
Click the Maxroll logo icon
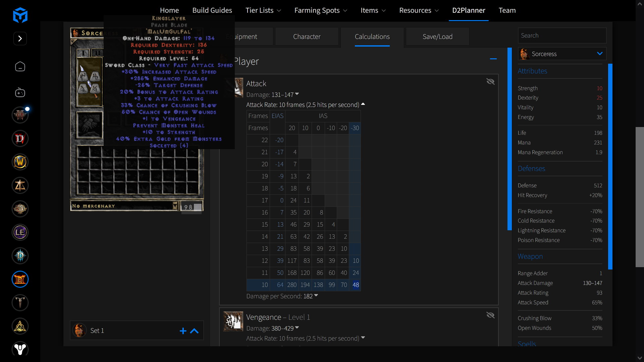(20, 15)
